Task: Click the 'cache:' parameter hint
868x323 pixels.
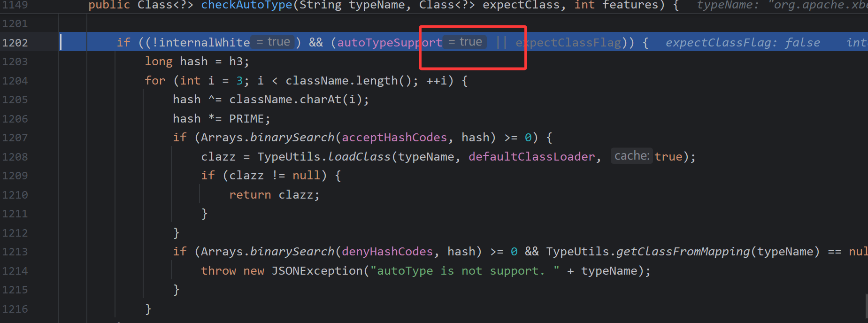Action: tap(631, 156)
